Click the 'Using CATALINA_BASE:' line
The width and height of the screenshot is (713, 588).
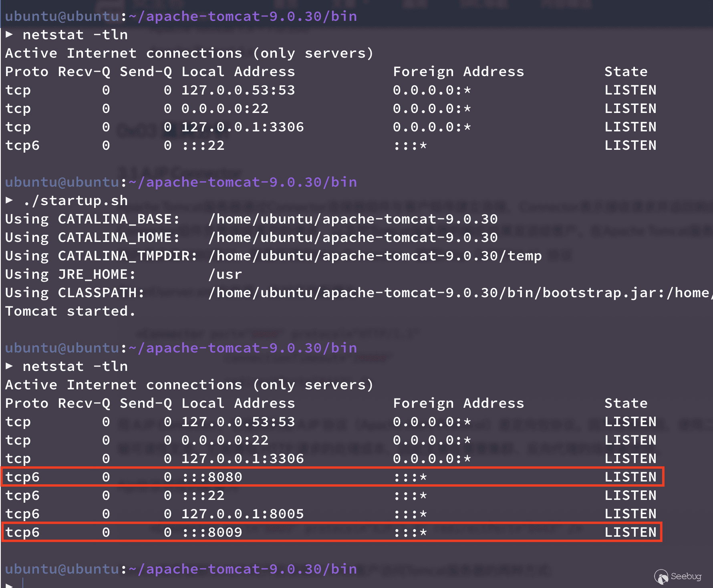pyautogui.click(x=252, y=219)
